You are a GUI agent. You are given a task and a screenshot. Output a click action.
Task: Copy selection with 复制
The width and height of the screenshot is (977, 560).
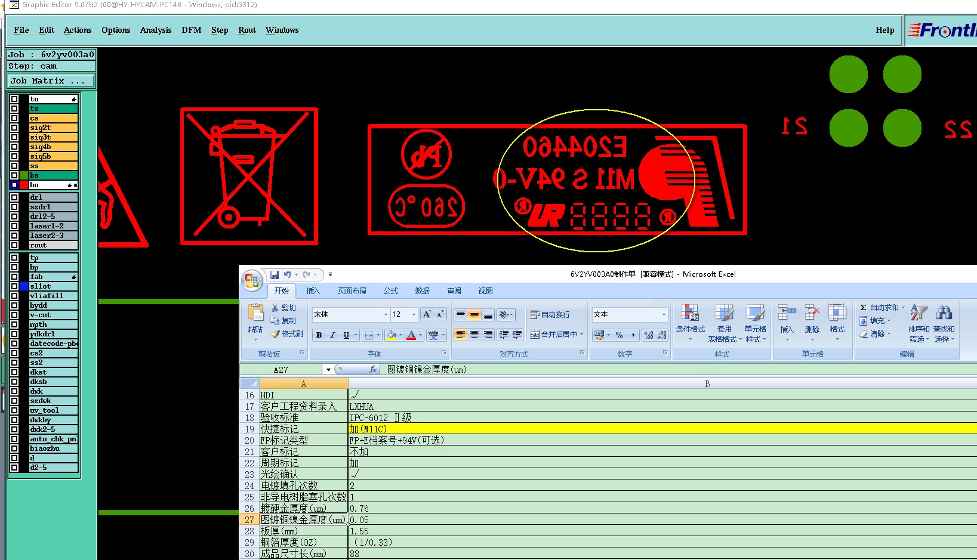coord(283,320)
